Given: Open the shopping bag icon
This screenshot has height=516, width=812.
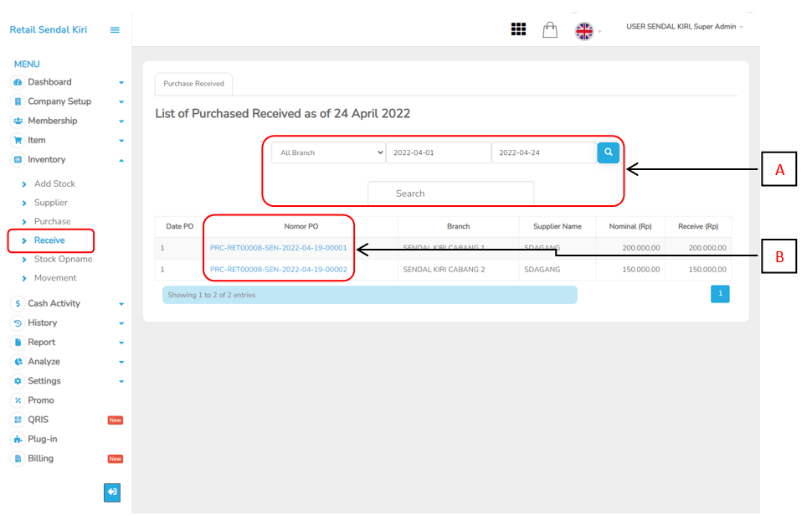Looking at the screenshot, I should pos(550,30).
